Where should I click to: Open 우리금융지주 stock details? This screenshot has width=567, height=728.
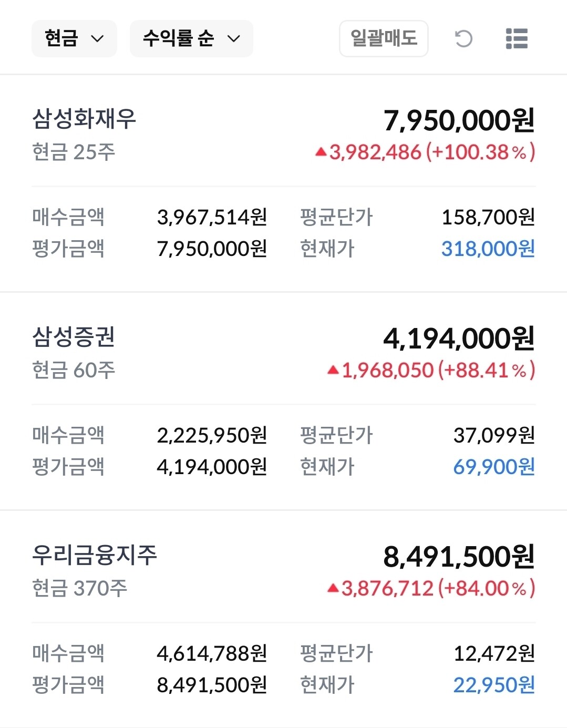pyautogui.click(x=95, y=555)
